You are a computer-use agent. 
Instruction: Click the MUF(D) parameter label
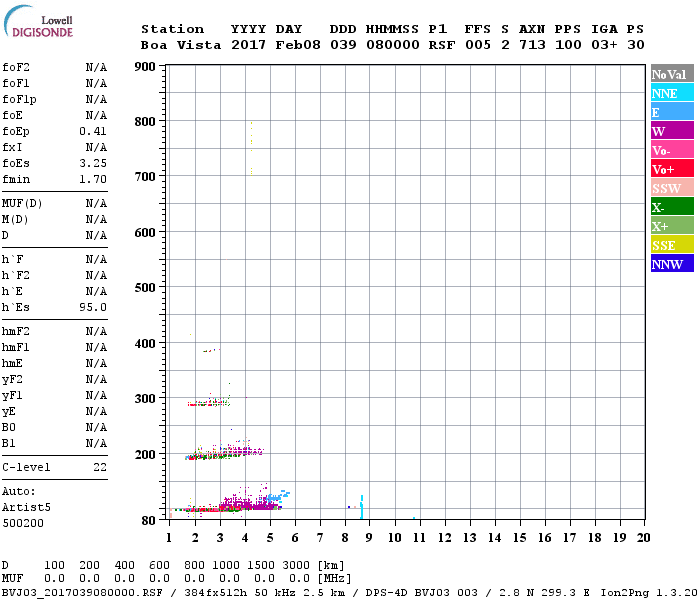click(22, 204)
